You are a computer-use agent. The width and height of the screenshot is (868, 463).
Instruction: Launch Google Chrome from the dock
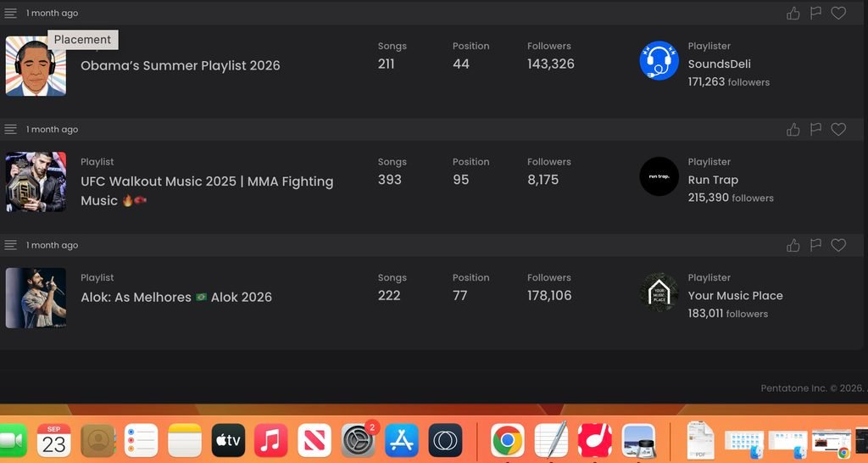(x=507, y=441)
